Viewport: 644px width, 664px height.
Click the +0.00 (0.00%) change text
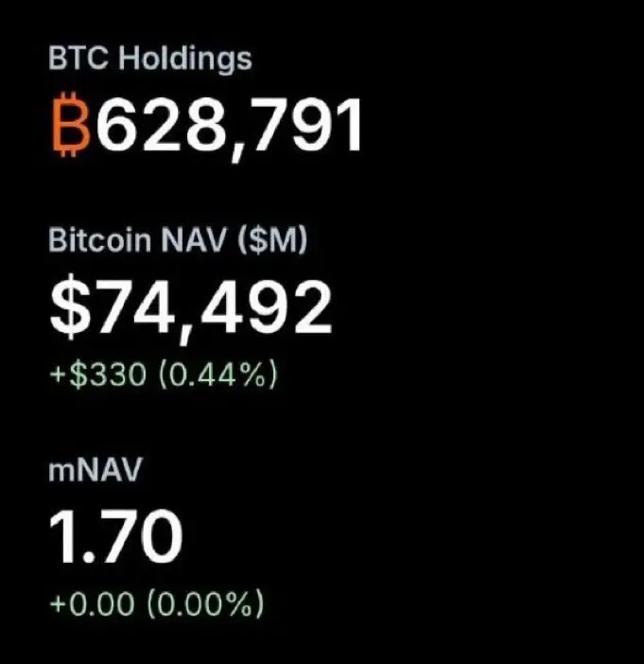[157, 603]
